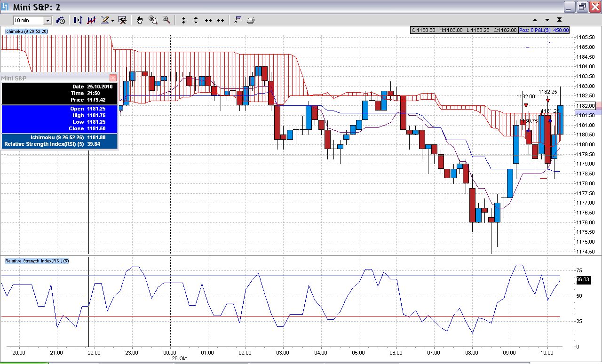Close the Mini S&P data box
This screenshot has width=602, height=364.
113,78
